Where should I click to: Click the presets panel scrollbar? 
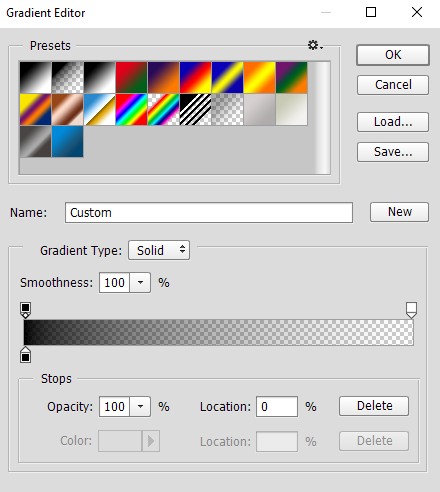point(322,117)
